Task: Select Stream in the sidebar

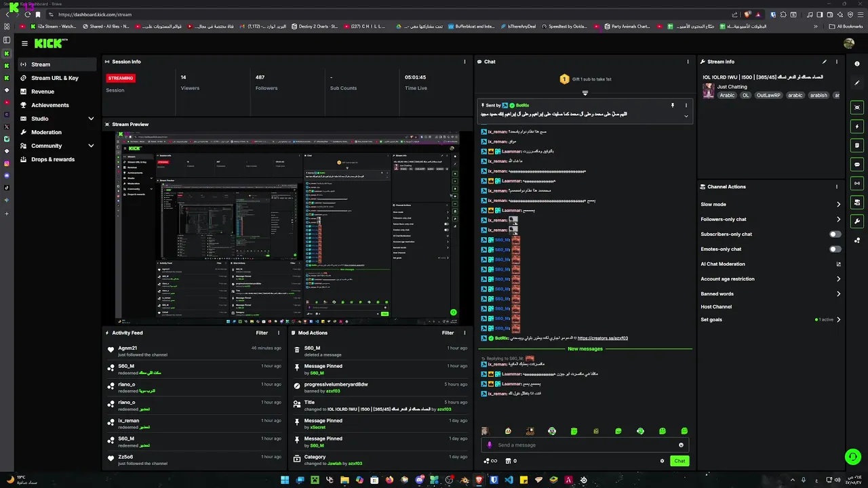Action: pyautogui.click(x=57, y=64)
